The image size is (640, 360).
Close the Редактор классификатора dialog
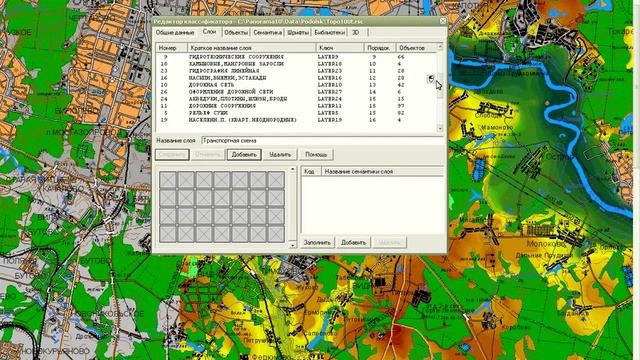pyautogui.click(x=442, y=21)
